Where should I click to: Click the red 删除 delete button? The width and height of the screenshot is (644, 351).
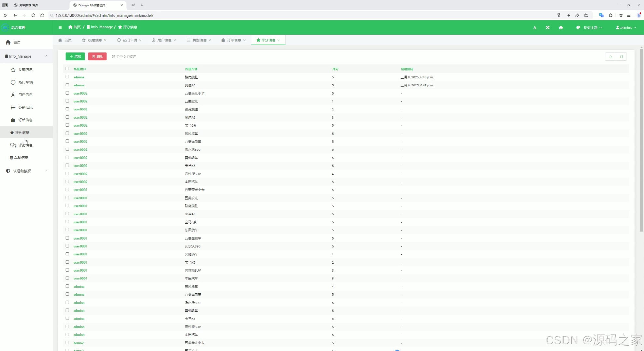pyautogui.click(x=97, y=57)
